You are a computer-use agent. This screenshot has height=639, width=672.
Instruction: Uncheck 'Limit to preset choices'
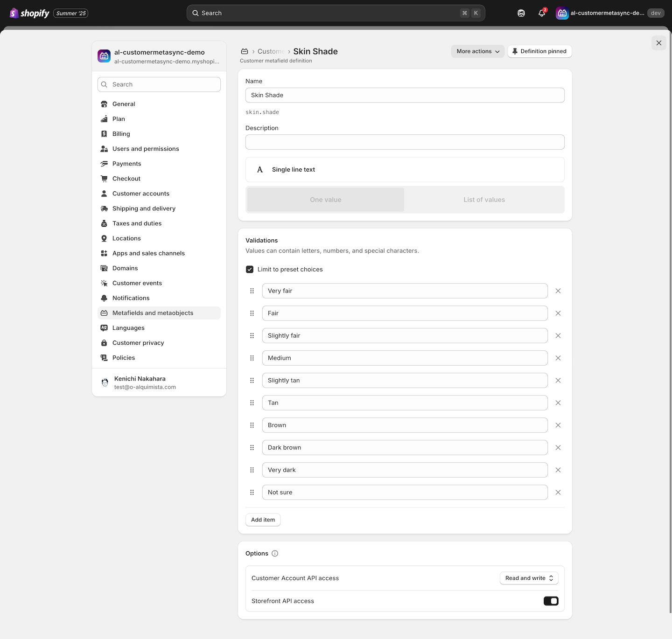point(250,270)
